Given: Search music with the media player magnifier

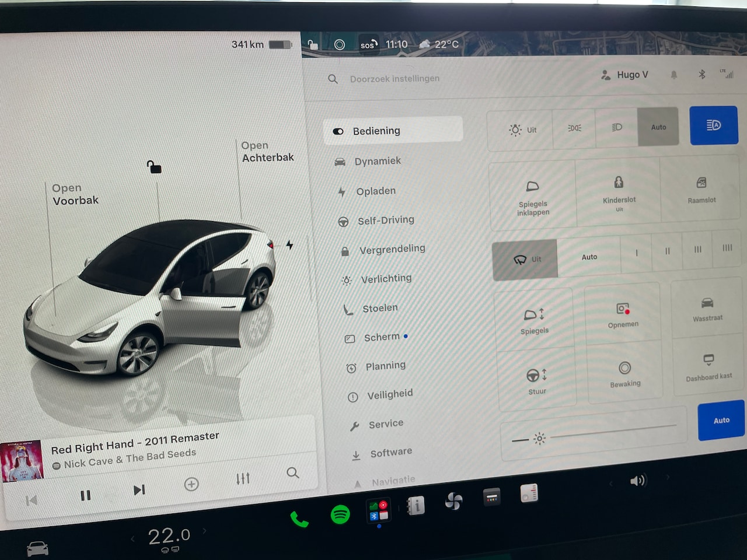Looking at the screenshot, I should (x=293, y=473).
